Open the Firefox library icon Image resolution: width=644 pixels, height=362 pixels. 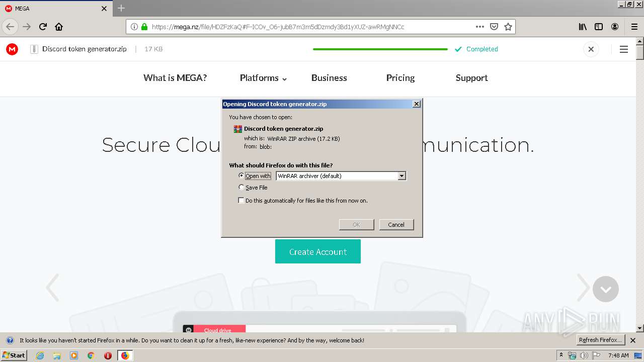(583, 27)
